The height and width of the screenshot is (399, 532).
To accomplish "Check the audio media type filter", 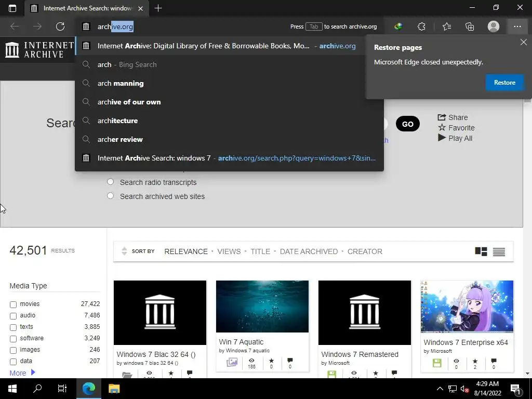I will point(13,316).
